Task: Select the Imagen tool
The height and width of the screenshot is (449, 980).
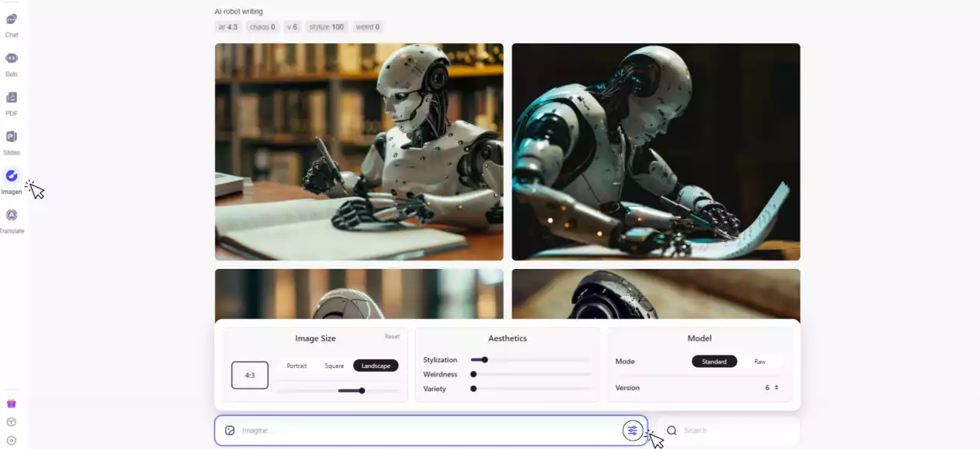Action: (12, 180)
